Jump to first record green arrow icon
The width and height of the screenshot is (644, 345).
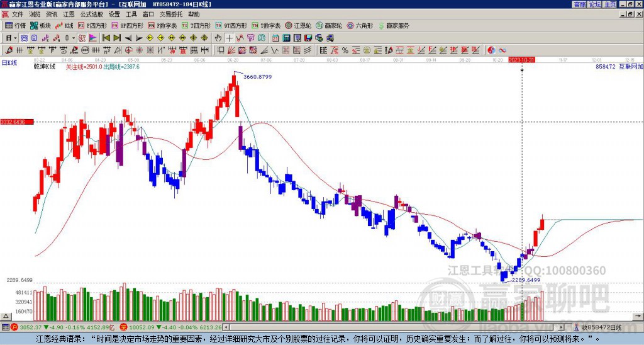coord(106,38)
